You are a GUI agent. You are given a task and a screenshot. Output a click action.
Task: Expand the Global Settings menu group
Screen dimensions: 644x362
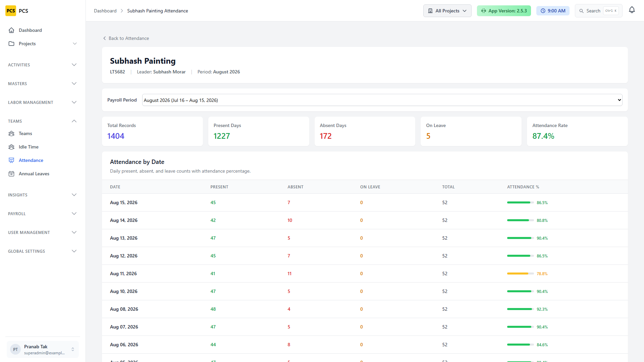(43, 251)
